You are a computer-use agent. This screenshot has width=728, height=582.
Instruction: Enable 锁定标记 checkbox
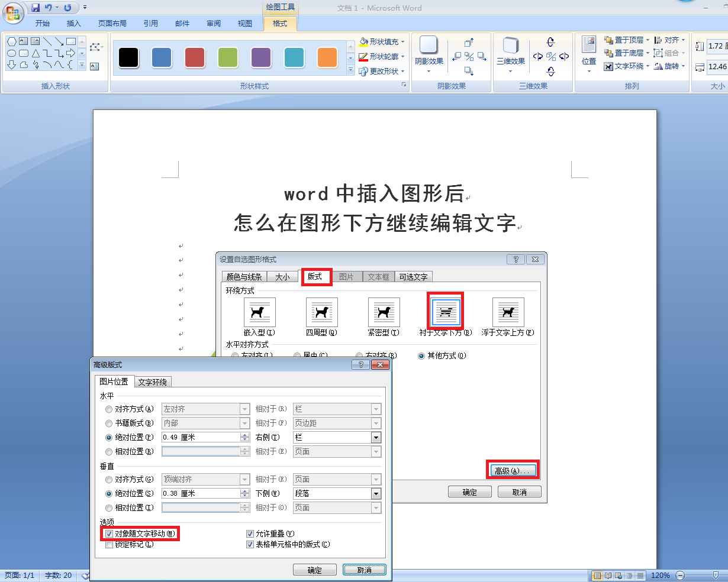click(x=109, y=544)
